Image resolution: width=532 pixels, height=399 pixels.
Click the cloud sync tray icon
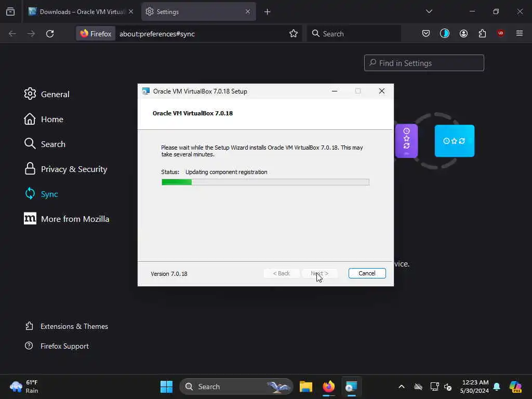tap(418, 387)
